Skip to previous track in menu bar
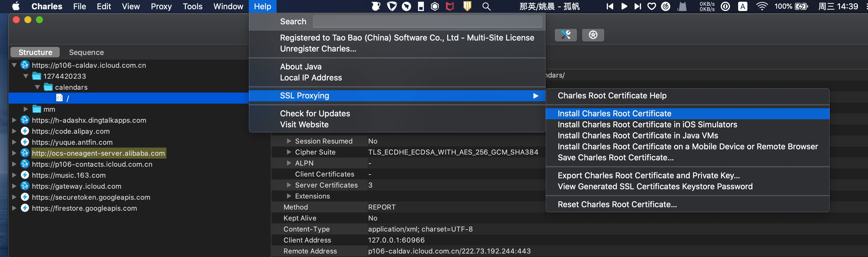 tap(610, 6)
